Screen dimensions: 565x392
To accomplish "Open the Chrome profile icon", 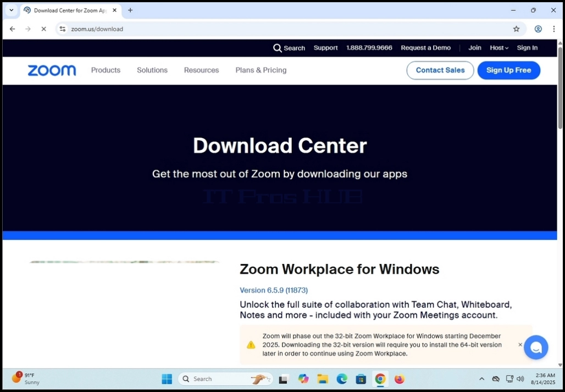I will [x=538, y=29].
